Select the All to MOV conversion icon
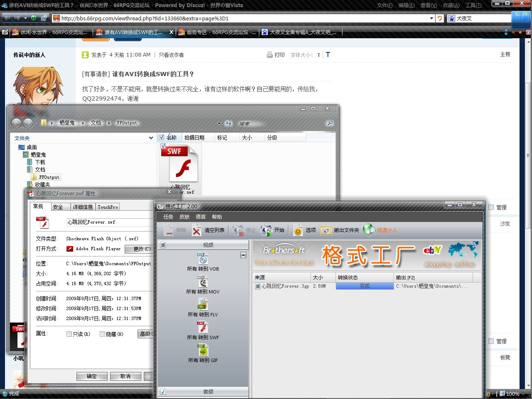 [203, 281]
